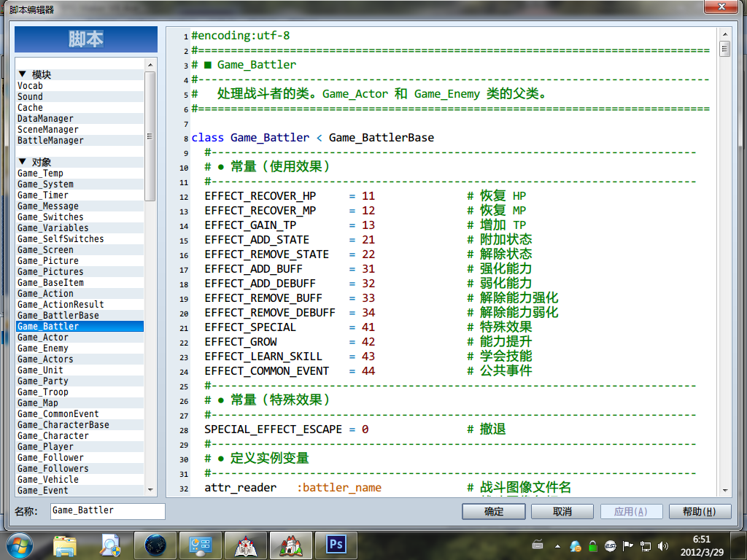Select the Game_Actor script
Screen dimensions: 747x560
[80, 338]
